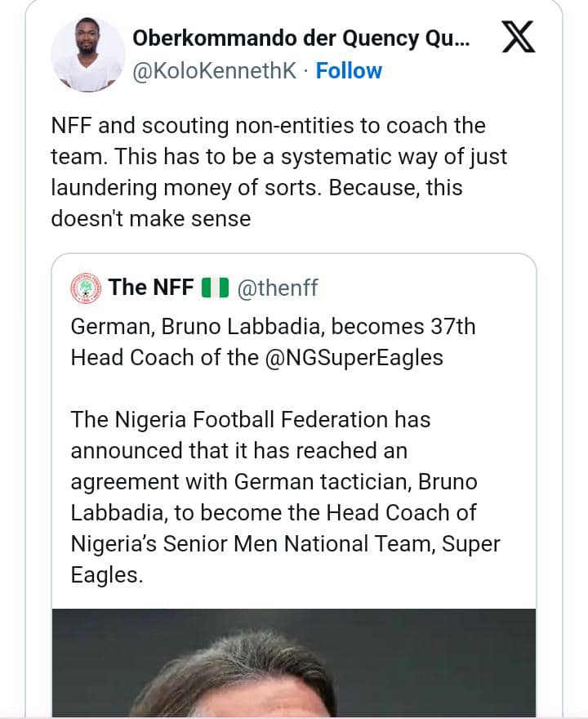
Task: Click the Nigerian flag emoji
Action: point(215,288)
